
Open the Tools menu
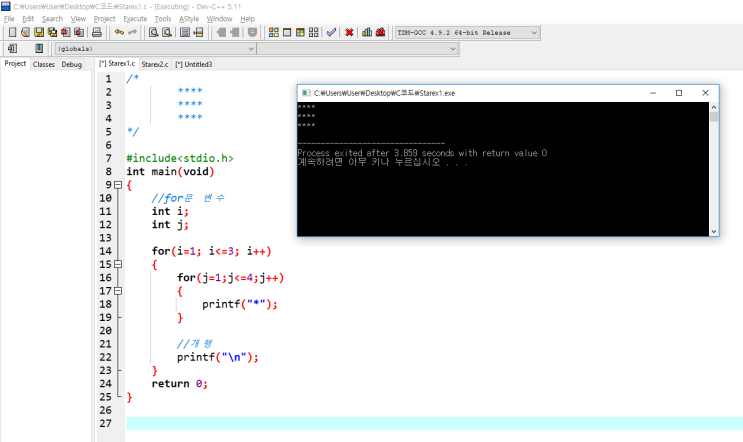[x=163, y=18]
